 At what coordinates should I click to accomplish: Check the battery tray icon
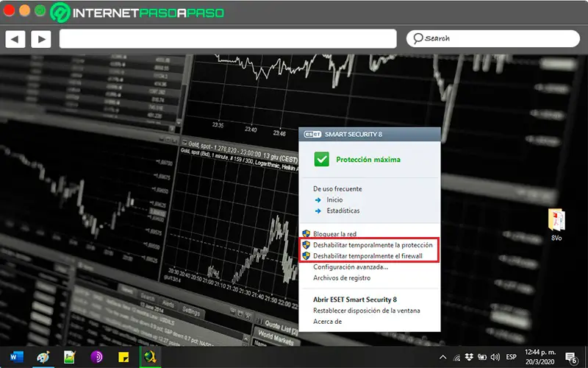click(x=482, y=357)
